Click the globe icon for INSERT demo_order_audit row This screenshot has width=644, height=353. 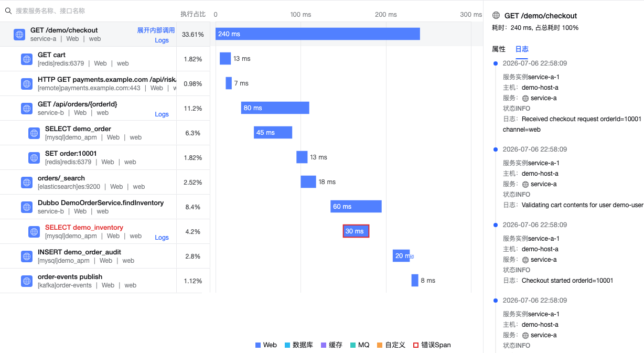[x=27, y=256]
